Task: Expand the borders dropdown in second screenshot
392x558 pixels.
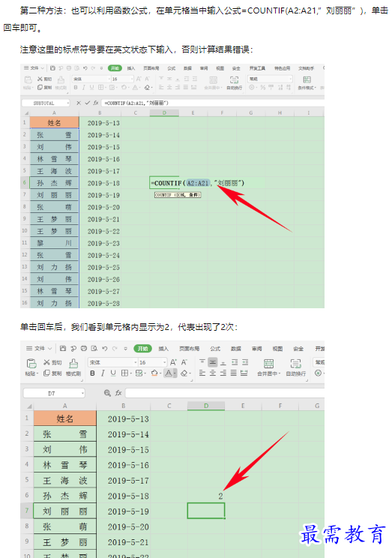Action: point(130,373)
